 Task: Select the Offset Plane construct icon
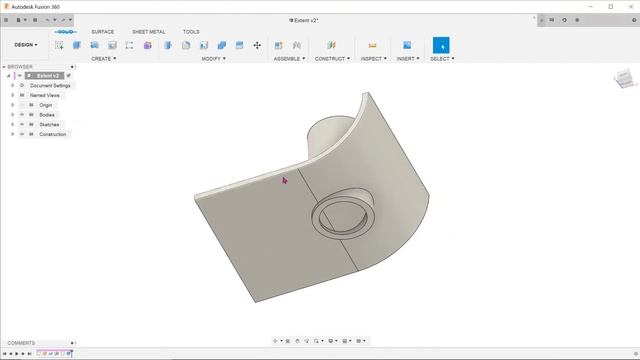[331, 45]
